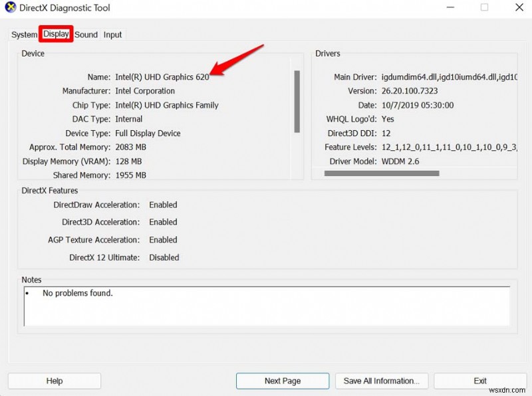
Task: Click the Next Page button
Action: click(282, 381)
